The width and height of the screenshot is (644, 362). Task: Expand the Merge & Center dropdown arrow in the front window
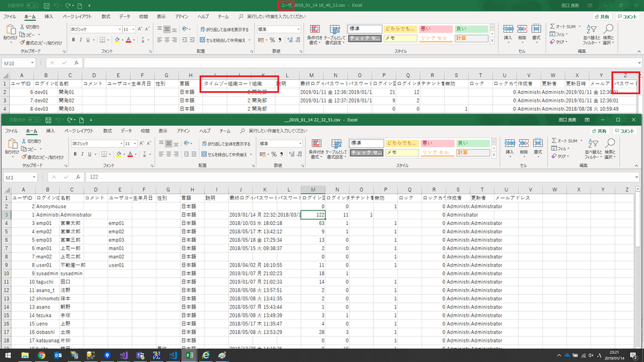251,155
